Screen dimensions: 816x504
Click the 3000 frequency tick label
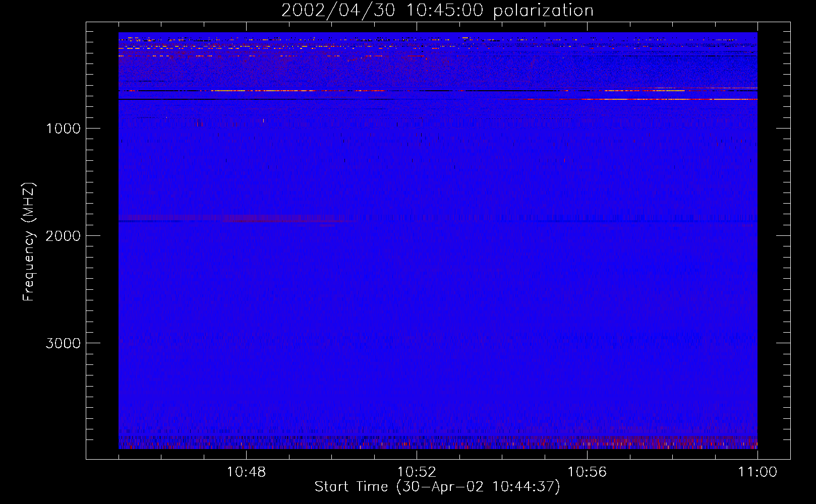[x=63, y=343]
